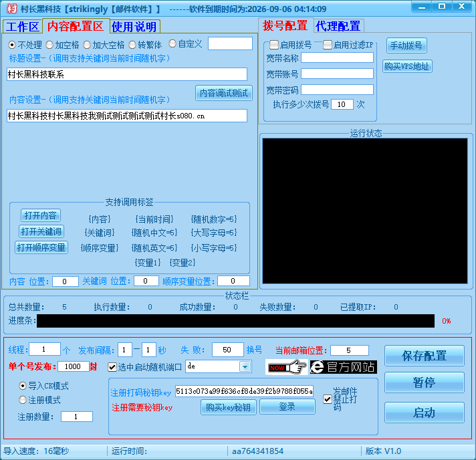Click the {随机数字=5} tag text
This screenshot has height=460, width=476.
pos(214,219)
